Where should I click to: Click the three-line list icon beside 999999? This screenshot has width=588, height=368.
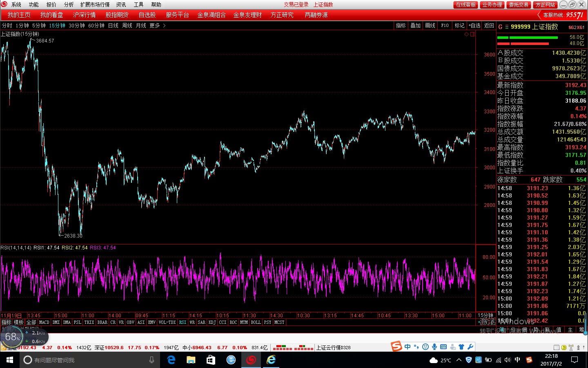click(507, 27)
